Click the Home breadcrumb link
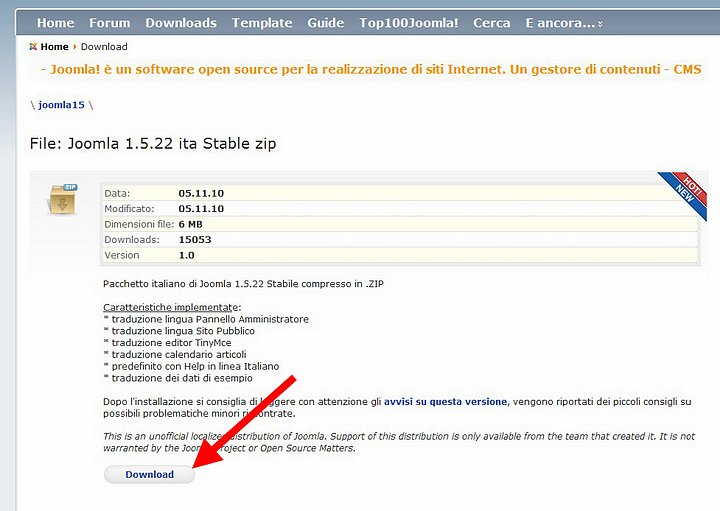720x511 pixels. click(54, 47)
